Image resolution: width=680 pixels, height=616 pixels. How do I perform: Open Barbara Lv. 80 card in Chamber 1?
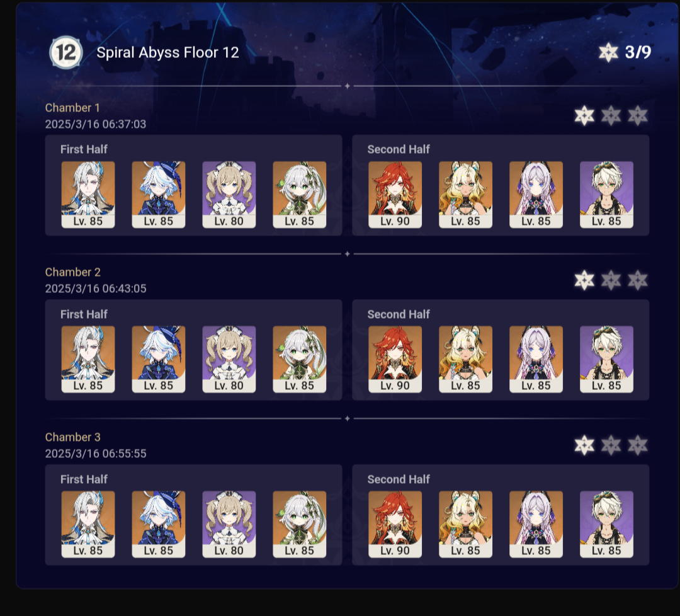[x=229, y=195]
